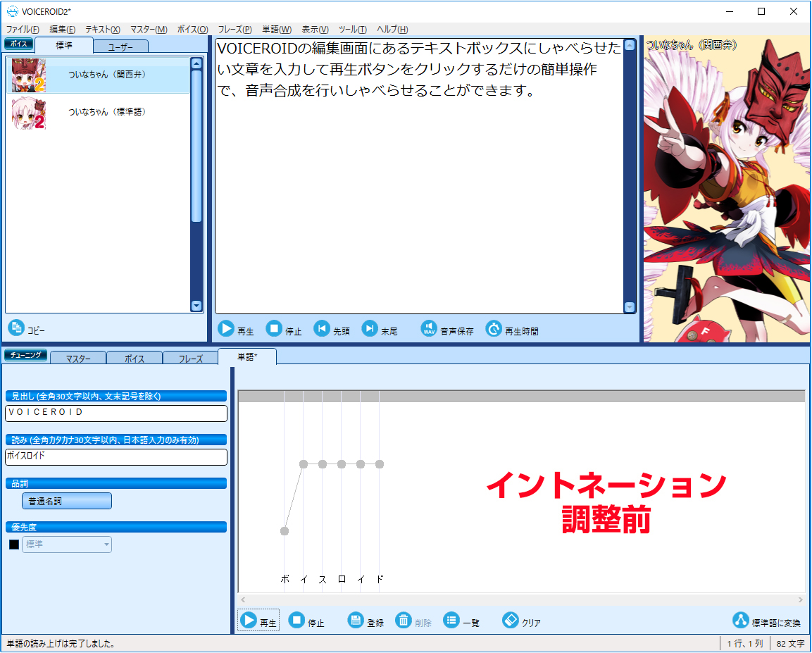Click the ついなちゃん character illustration

[726, 189]
